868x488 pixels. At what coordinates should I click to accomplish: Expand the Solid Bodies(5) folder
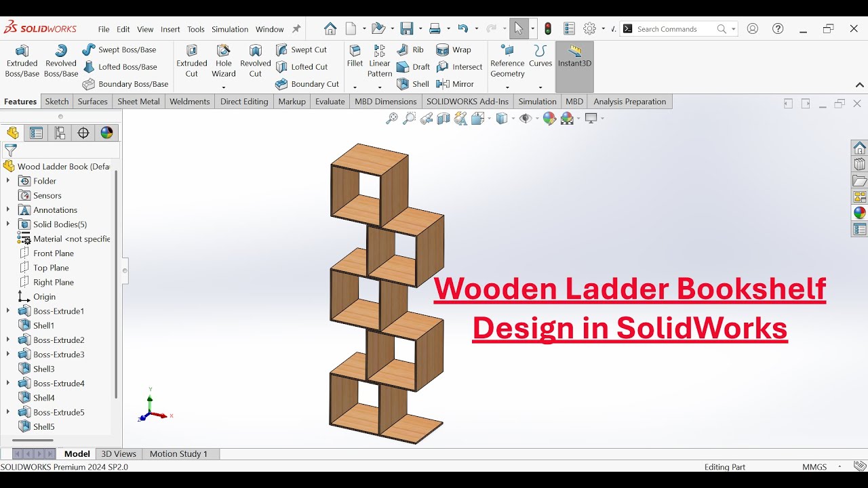[8, 224]
